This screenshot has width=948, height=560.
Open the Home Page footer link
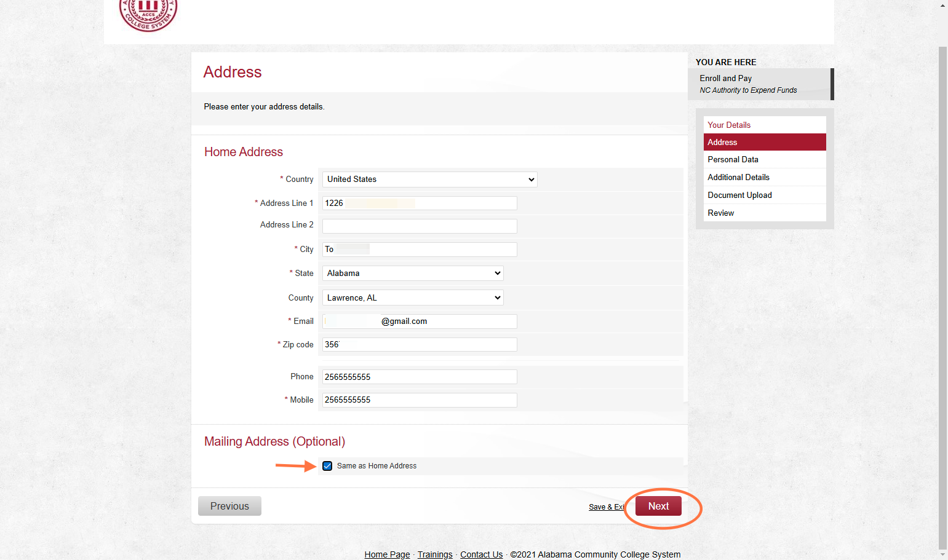pyautogui.click(x=387, y=554)
